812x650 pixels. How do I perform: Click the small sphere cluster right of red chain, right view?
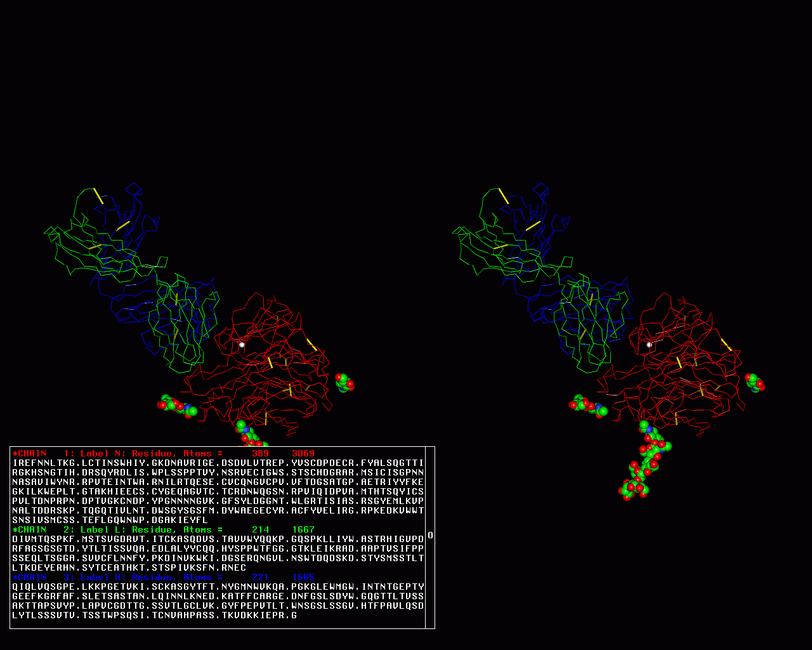point(754,382)
